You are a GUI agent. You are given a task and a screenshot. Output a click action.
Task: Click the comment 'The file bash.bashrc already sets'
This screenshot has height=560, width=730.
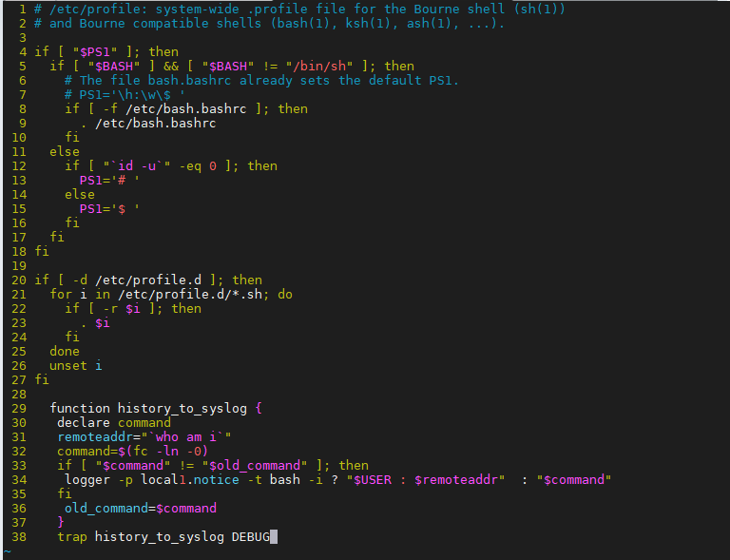click(x=204, y=81)
